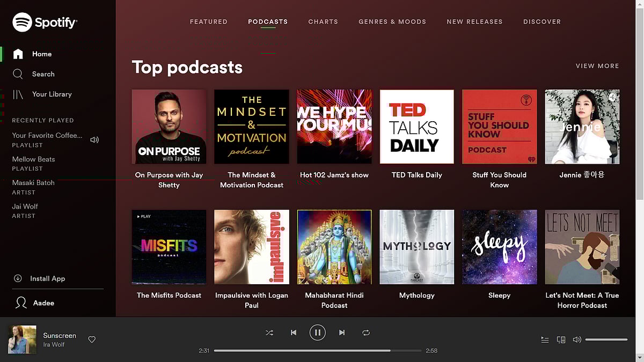Click View More for top podcasts
Image resolution: width=644 pixels, height=362 pixels.
tap(597, 66)
